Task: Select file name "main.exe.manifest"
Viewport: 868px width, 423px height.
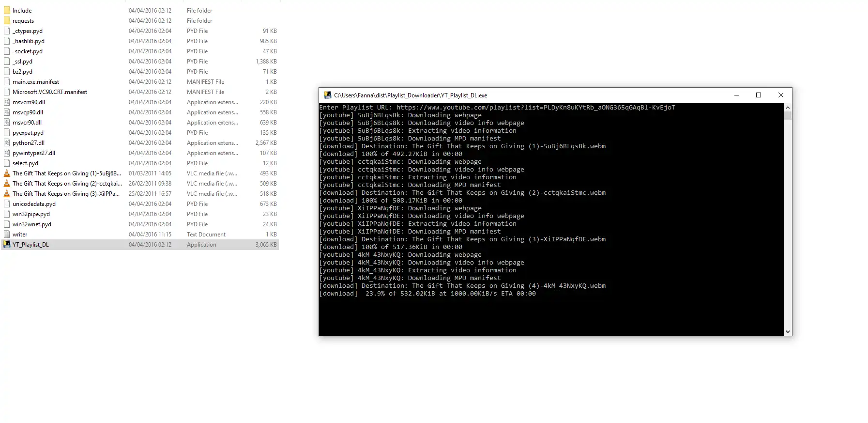Action: pyautogui.click(x=36, y=82)
